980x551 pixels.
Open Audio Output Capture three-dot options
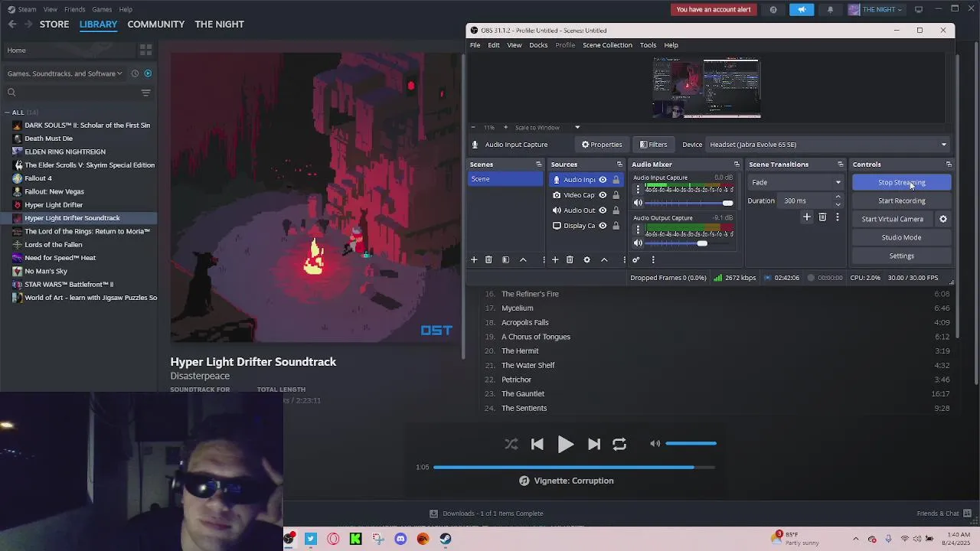pyautogui.click(x=638, y=230)
